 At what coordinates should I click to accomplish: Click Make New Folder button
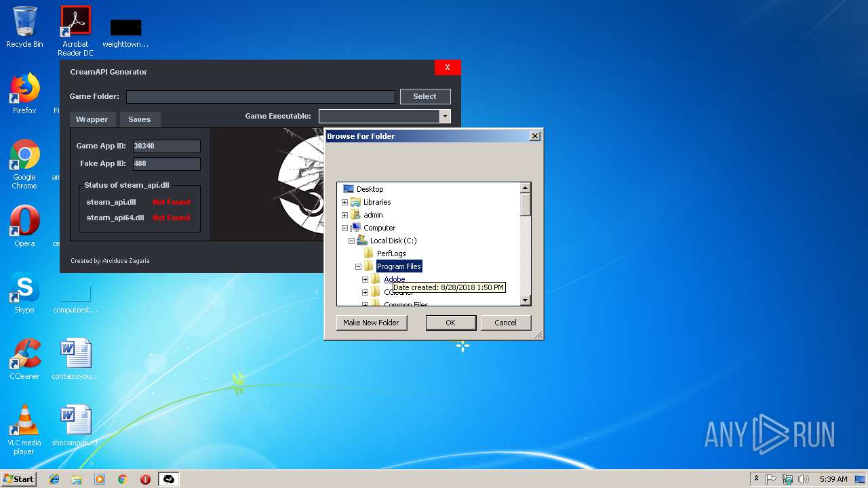tap(372, 323)
